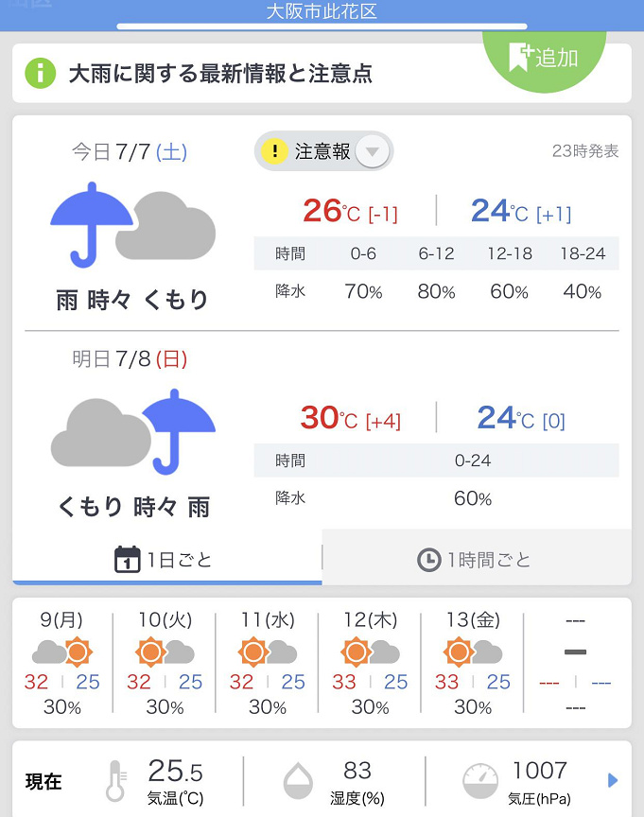Switch to the 1時間ごと tab
The image size is (644, 817).
coord(476,560)
